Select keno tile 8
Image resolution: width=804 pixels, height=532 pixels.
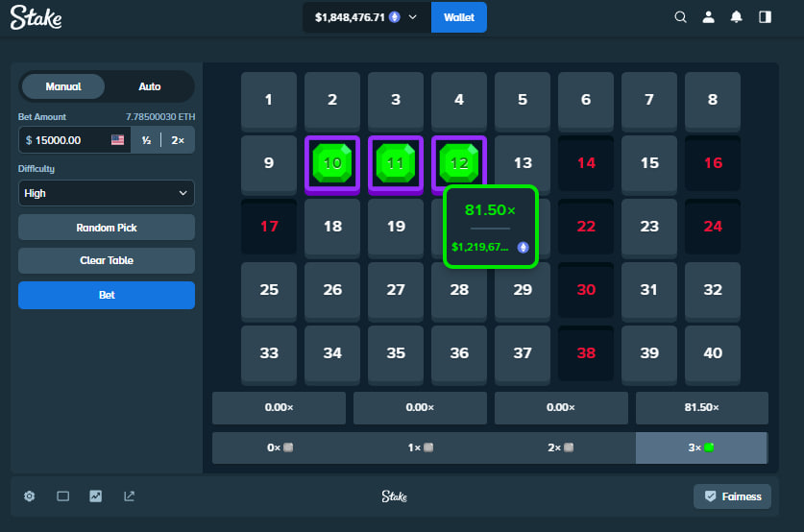713,100
